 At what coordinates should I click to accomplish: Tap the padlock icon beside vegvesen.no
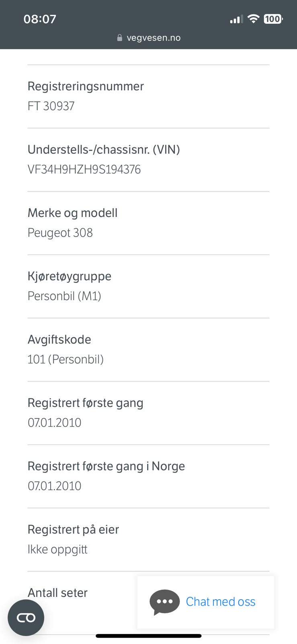coord(119,38)
